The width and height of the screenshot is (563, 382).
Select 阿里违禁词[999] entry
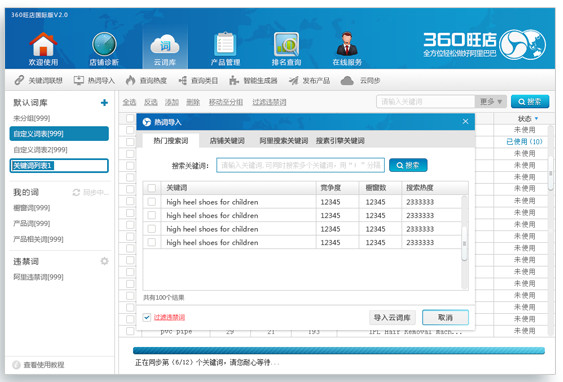38,277
